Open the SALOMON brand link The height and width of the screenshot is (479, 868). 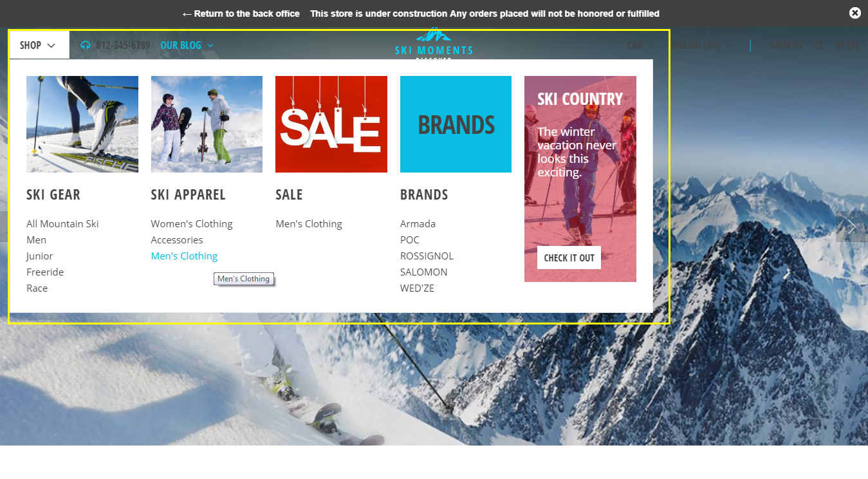423,272
